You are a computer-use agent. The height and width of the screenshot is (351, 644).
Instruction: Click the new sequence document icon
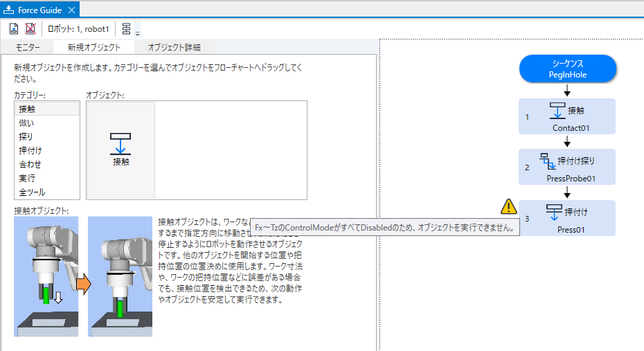[14, 28]
